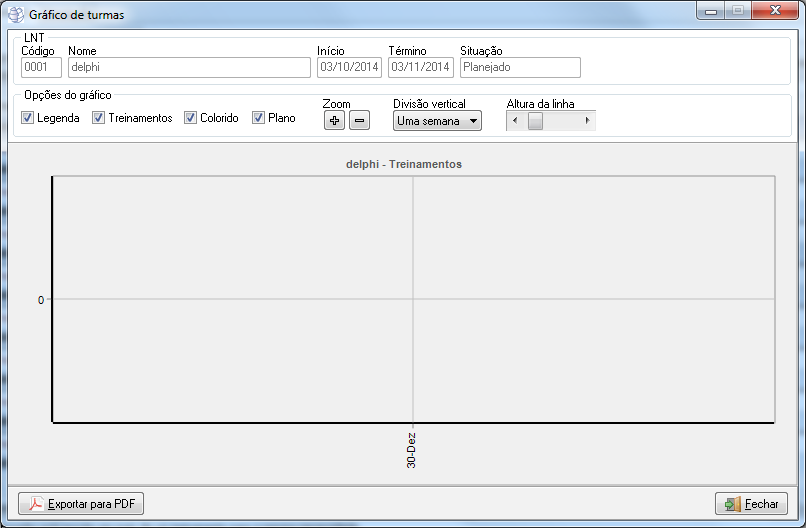Open the Divisão vertical dropdown
Image resolution: width=806 pixels, height=528 pixels.
coord(437,121)
